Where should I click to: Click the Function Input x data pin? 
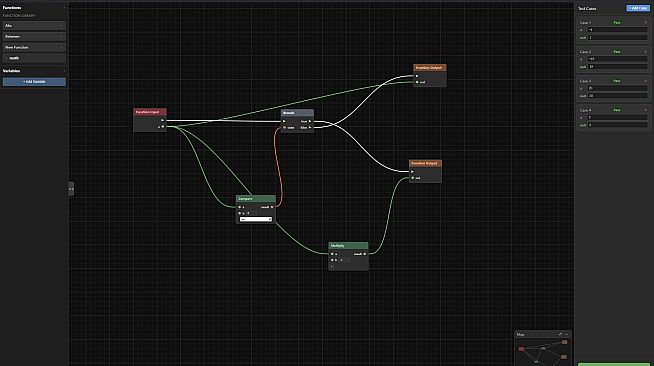pyautogui.click(x=163, y=127)
